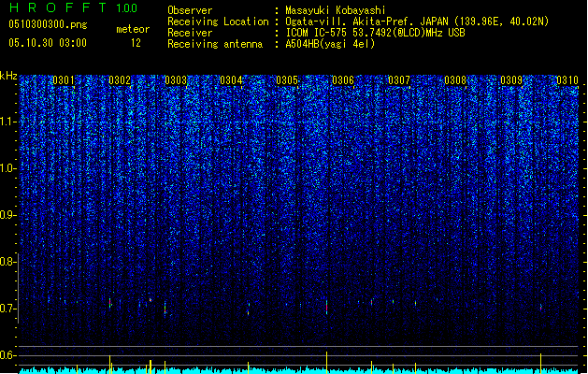Select the filename 0510300300.png
588x374 pixels.
click(x=48, y=24)
